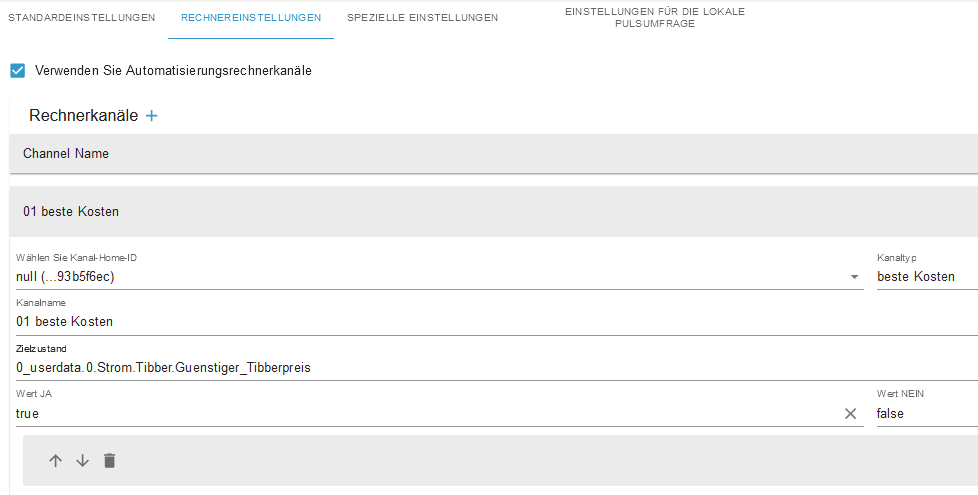The image size is (978, 495).
Task: Collapse the '01 beste Kosten' channel row
Action: (490, 212)
